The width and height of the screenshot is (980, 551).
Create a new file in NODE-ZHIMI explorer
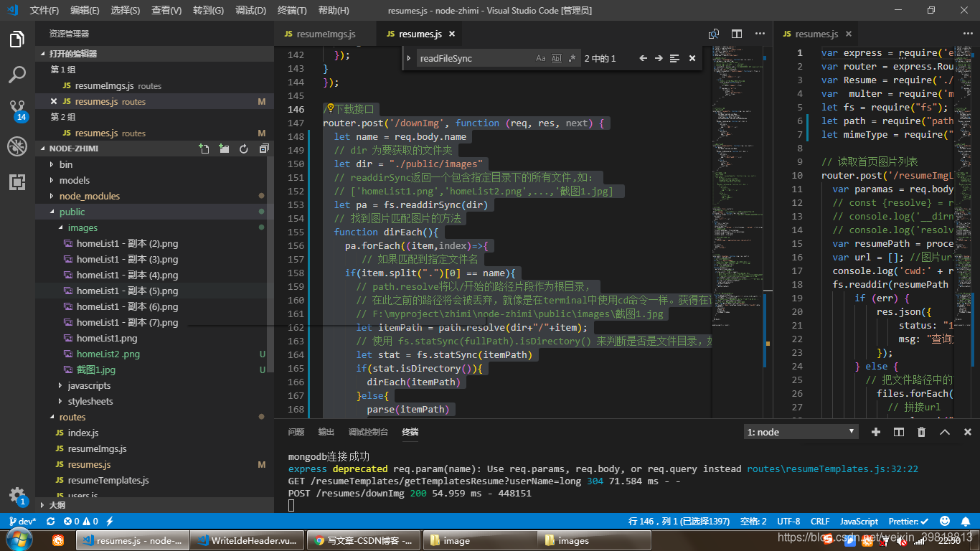tap(203, 148)
